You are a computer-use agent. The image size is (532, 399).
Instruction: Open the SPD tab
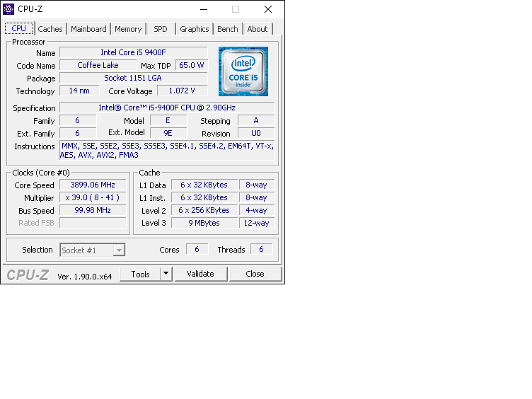(x=161, y=29)
